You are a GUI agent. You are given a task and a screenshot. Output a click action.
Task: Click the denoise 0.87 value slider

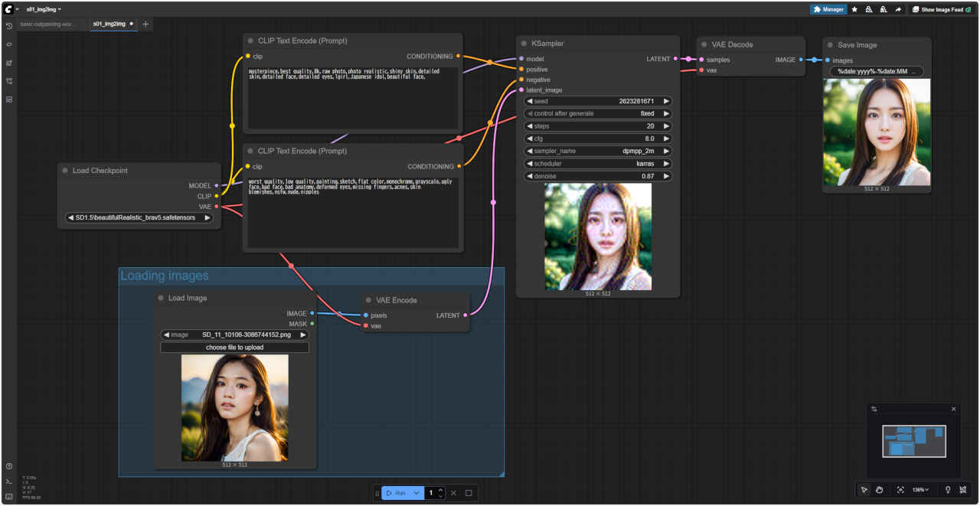point(598,176)
